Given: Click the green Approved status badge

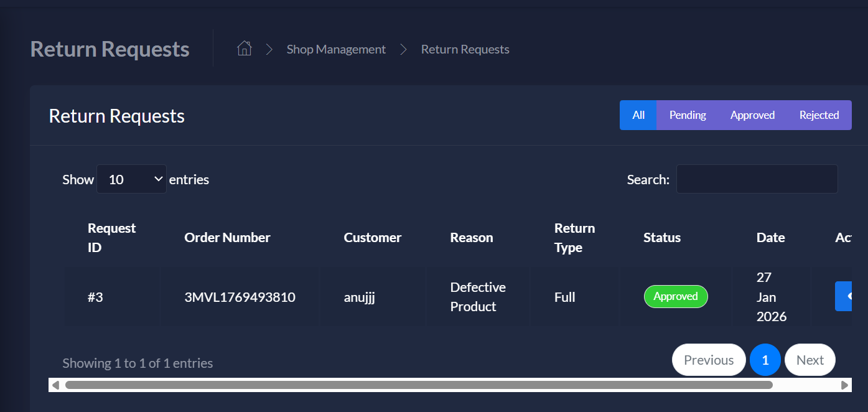Looking at the screenshot, I should 676,296.
